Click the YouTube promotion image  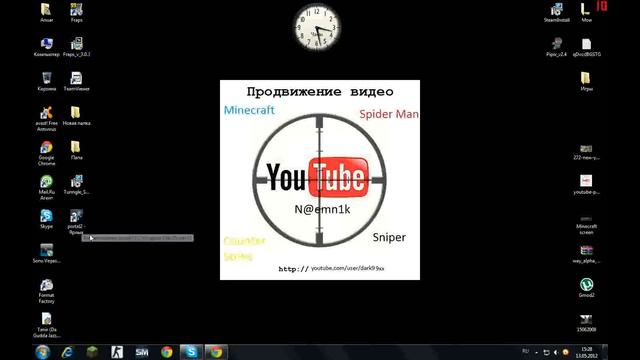320,180
